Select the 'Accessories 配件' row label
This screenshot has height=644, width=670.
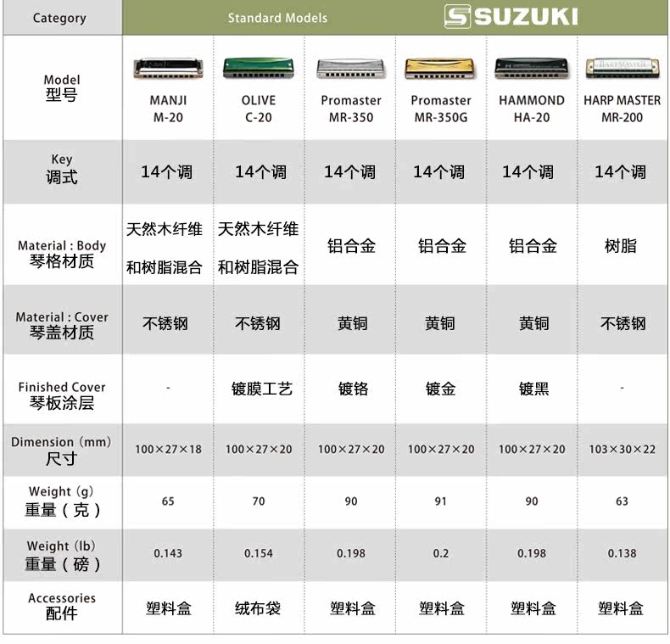(x=62, y=606)
